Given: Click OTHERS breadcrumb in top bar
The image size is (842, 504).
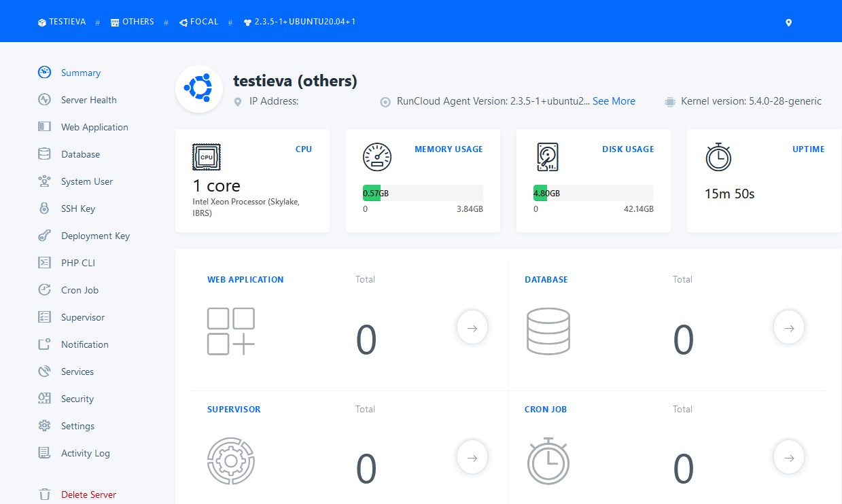Looking at the screenshot, I should [x=133, y=22].
